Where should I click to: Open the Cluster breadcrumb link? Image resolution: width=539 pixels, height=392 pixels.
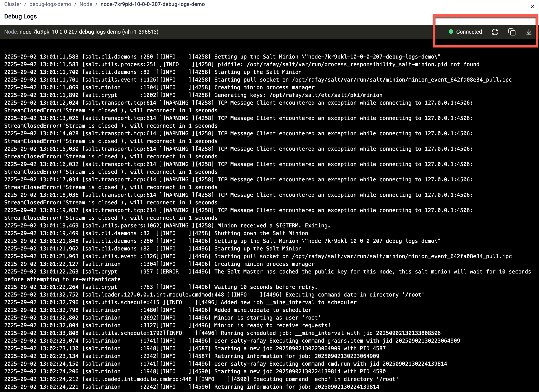click(13, 4)
